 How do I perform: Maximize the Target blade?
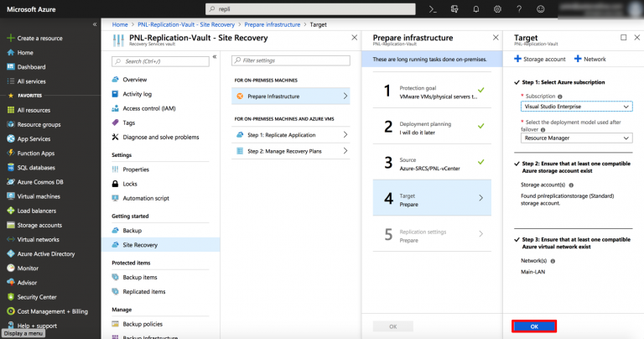tap(624, 38)
